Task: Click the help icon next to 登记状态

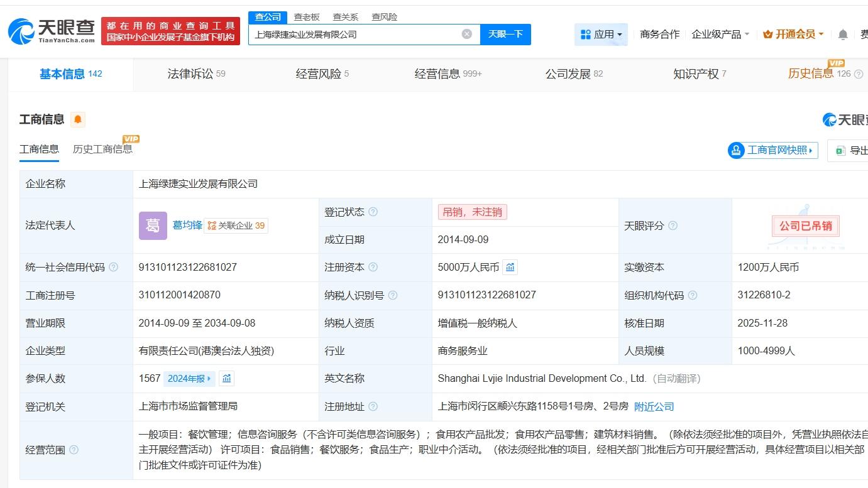Action: (x=374, y=212)
